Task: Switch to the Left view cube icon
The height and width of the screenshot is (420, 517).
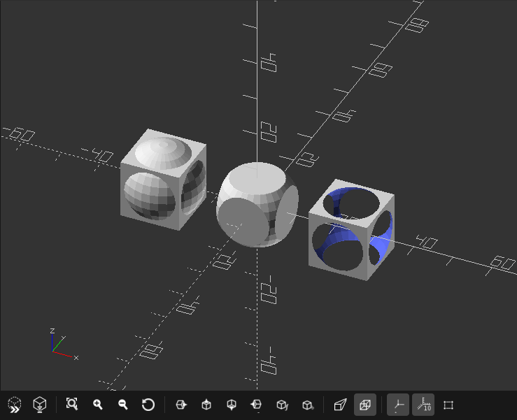Action: 257,405
